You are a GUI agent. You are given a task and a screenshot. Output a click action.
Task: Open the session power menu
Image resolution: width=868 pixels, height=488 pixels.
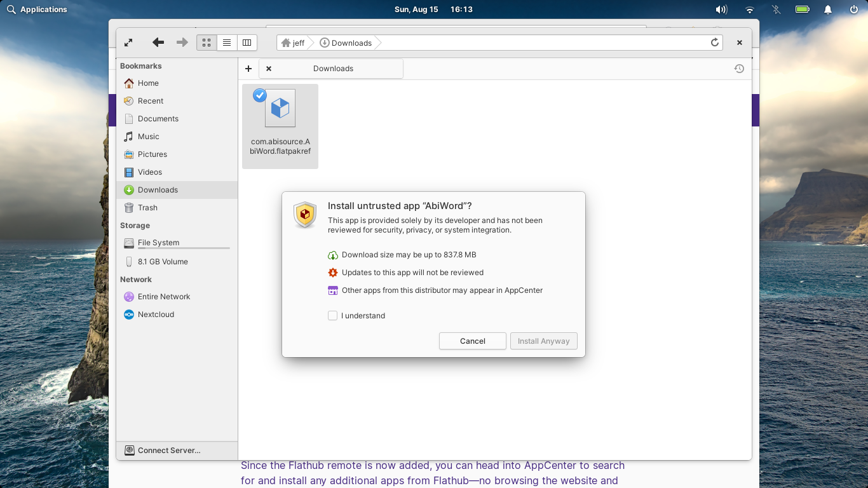coord(854,10)
